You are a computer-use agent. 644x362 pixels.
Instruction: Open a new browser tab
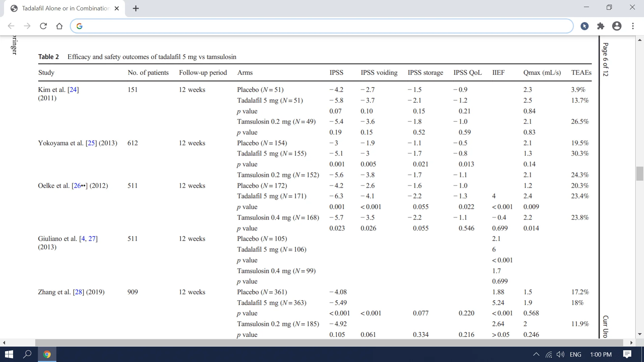(x=136, y=8)
